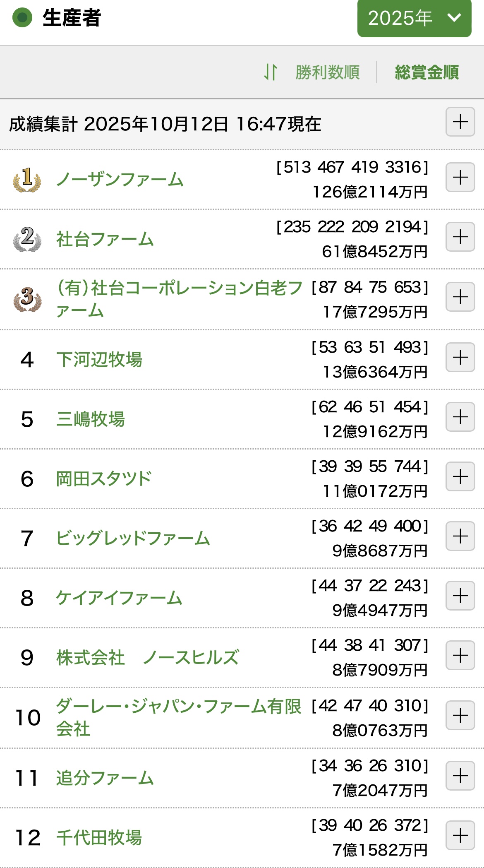Click the sort arrows icon
The height and width of the screenshot is (868, 484).
click(271, 72)
